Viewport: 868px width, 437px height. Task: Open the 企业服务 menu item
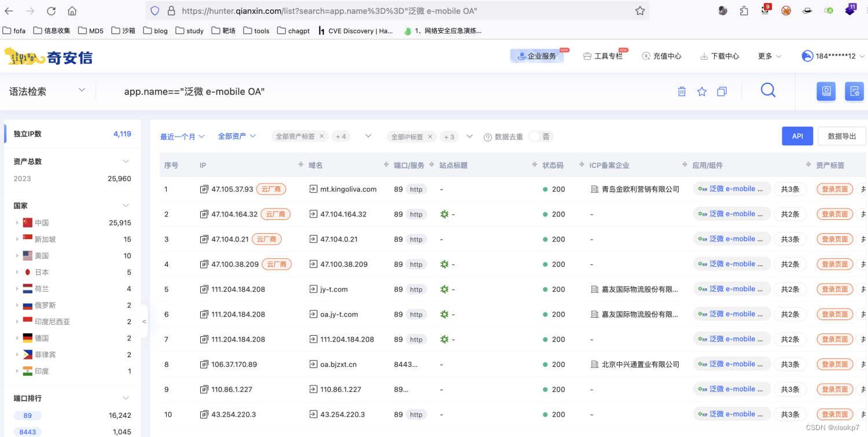point(537,56)
